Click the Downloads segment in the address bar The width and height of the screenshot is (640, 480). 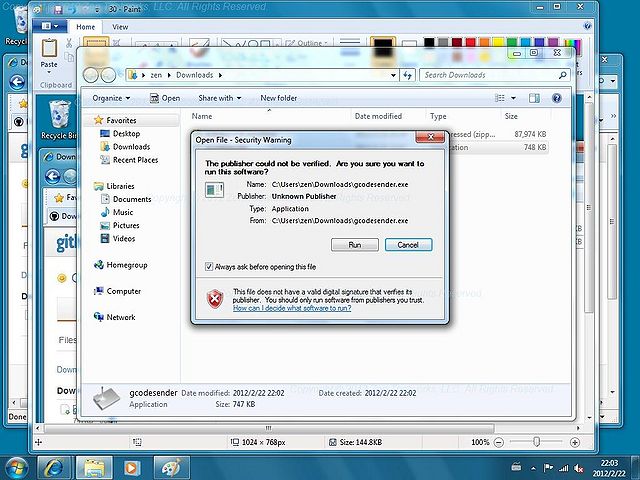[195, 75]
